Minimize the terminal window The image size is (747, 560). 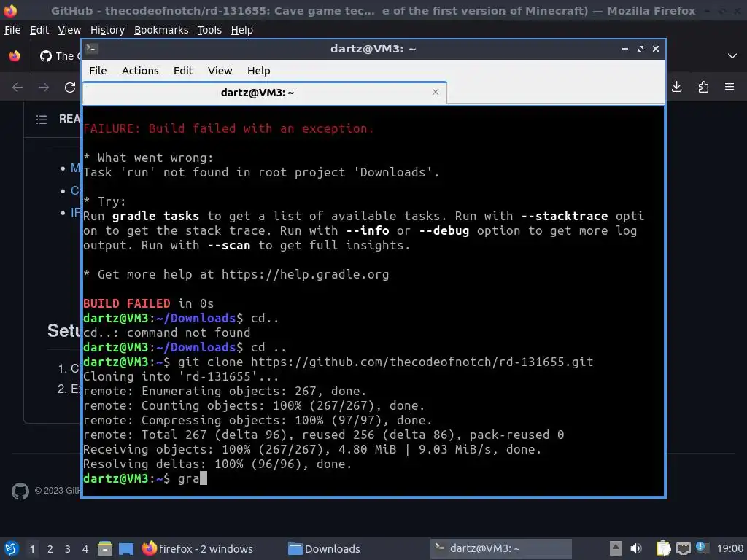point(625,49)
